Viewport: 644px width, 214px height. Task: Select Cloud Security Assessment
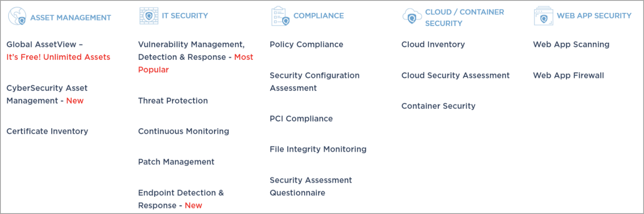(x=455, y=76)
